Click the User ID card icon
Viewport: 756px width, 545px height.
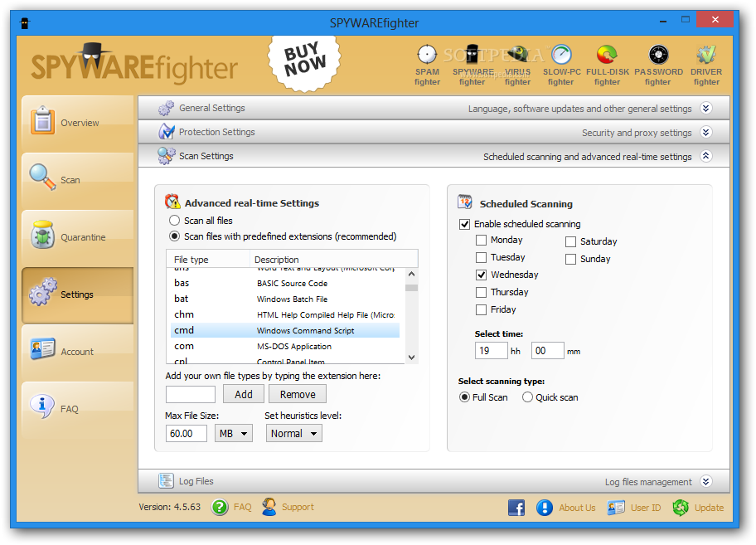pyautogui.click(x=616, y=508)
